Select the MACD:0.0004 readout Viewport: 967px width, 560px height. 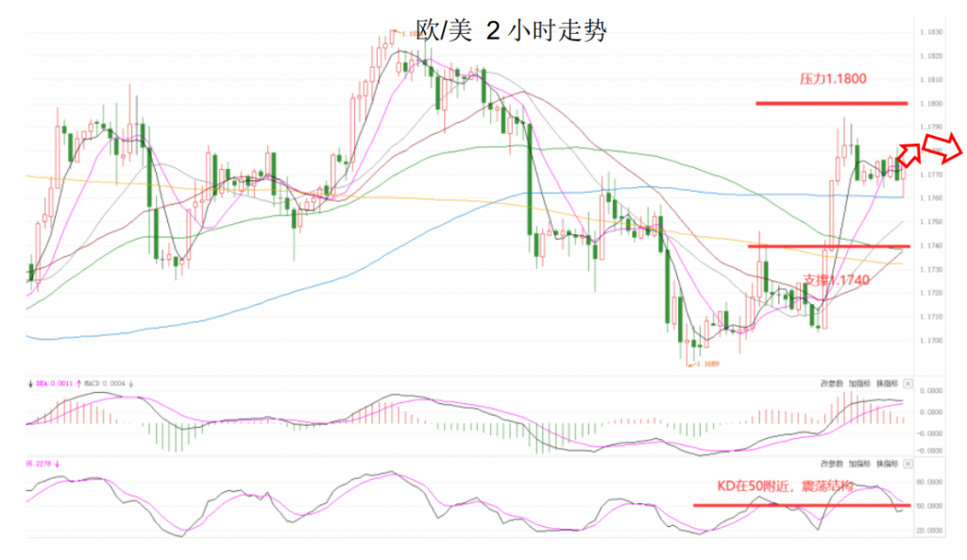click(x=104, y=383)
